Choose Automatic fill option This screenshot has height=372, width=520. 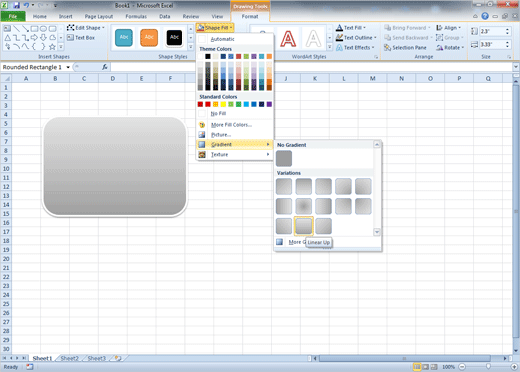click(234, 39)
